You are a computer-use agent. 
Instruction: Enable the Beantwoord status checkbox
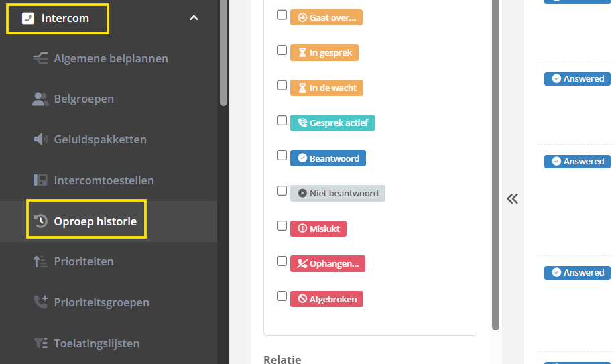pyautogui.click(x=282, y=156)
